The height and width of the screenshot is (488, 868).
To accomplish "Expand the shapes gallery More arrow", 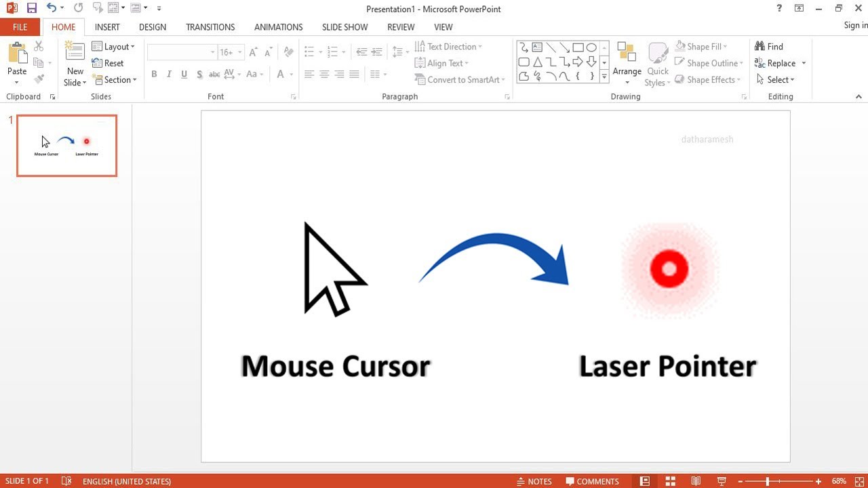I will click(604, 78).
